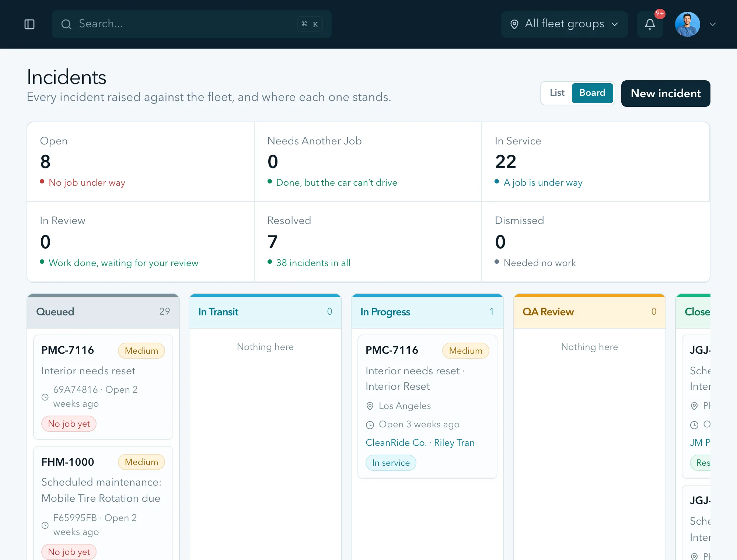Select the In Service stat card
The height and width of the screenshot is (560, 737).
click(595, 162)
